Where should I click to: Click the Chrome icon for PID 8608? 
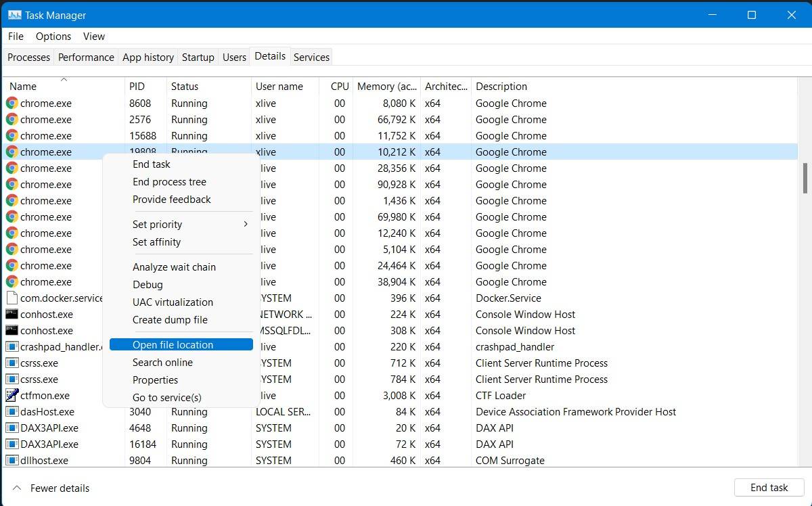12,103
